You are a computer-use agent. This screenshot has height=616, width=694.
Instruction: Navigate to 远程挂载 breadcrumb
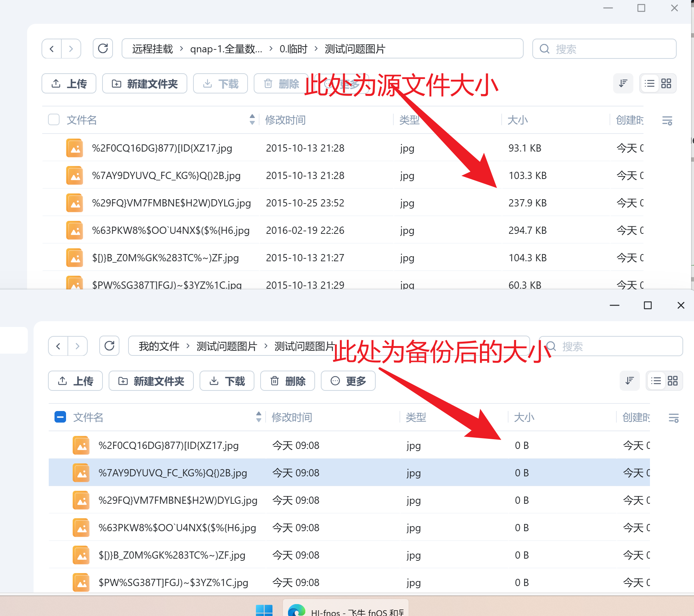(x=152, y=49)
